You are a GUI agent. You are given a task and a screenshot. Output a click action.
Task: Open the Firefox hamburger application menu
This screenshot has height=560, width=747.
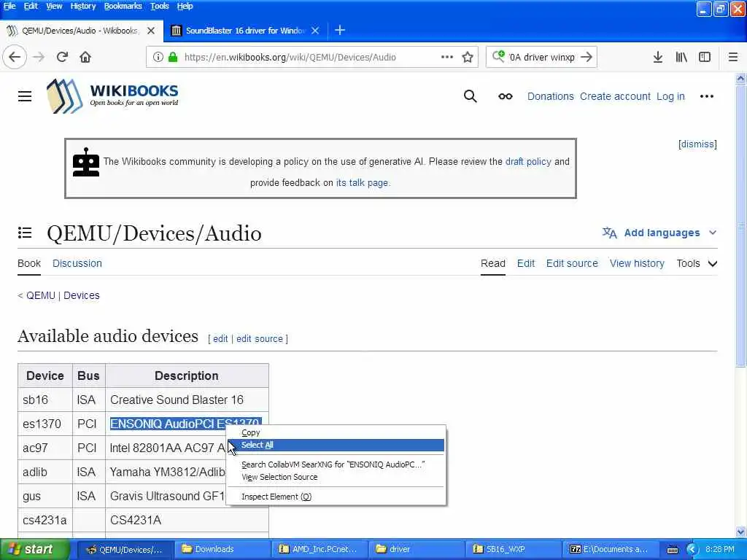733,57
